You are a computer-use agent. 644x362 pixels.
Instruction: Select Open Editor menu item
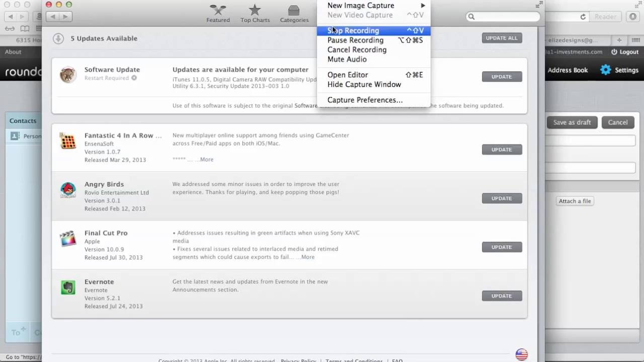[374, 75]
